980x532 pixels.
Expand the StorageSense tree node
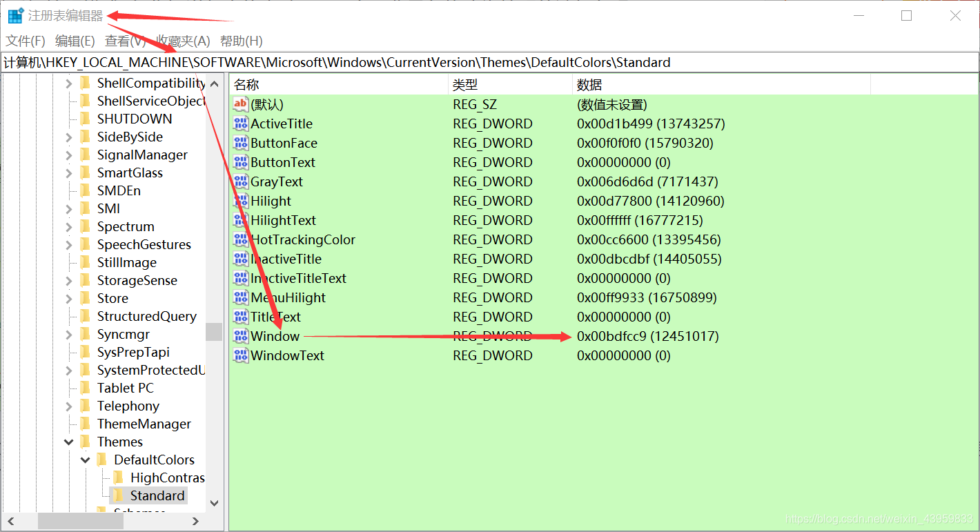click(68, 281)
